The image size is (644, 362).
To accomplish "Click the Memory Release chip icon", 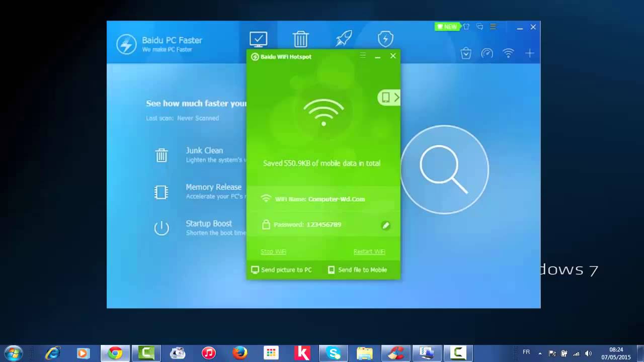I will [161, 192].
